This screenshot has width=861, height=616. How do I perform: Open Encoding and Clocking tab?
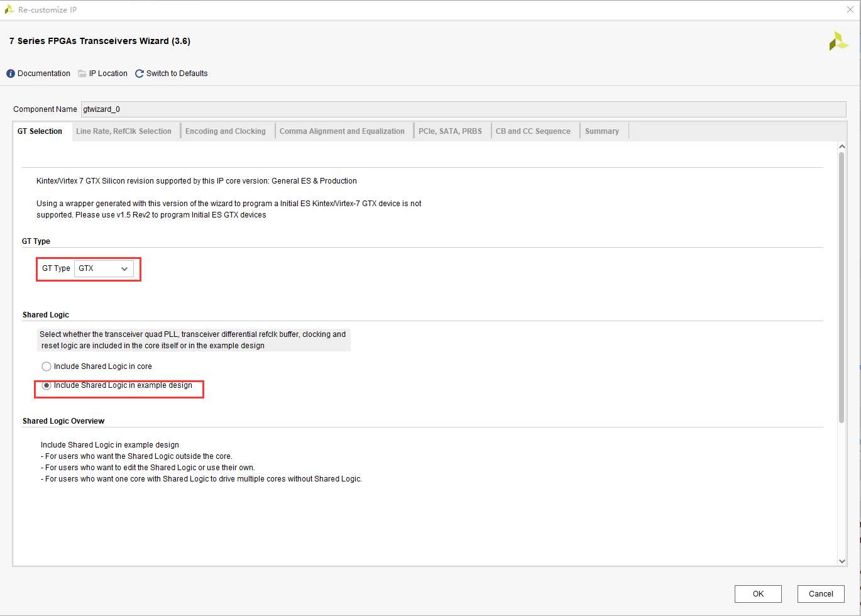226,131
